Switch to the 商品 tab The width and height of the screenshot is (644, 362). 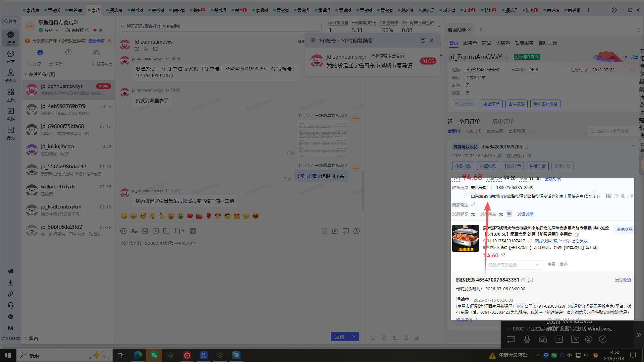[x=486, y=43]
